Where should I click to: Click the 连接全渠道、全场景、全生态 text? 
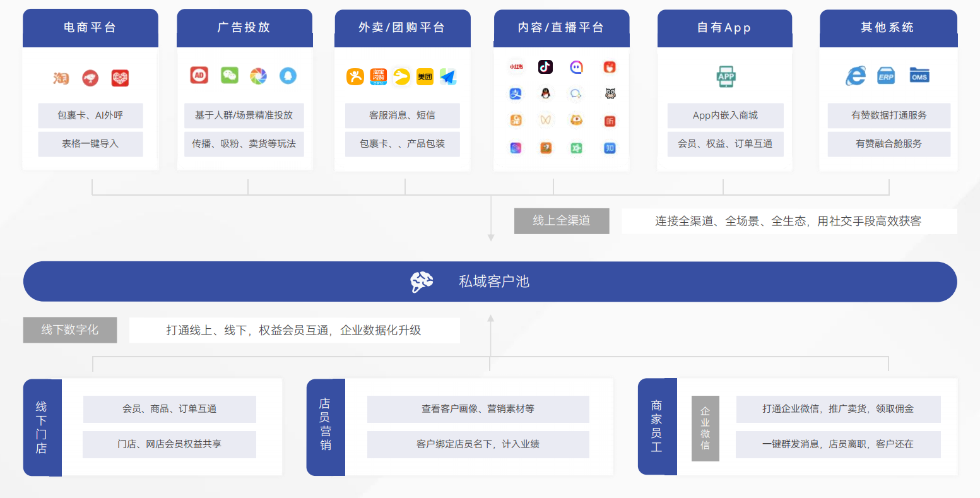731,222
